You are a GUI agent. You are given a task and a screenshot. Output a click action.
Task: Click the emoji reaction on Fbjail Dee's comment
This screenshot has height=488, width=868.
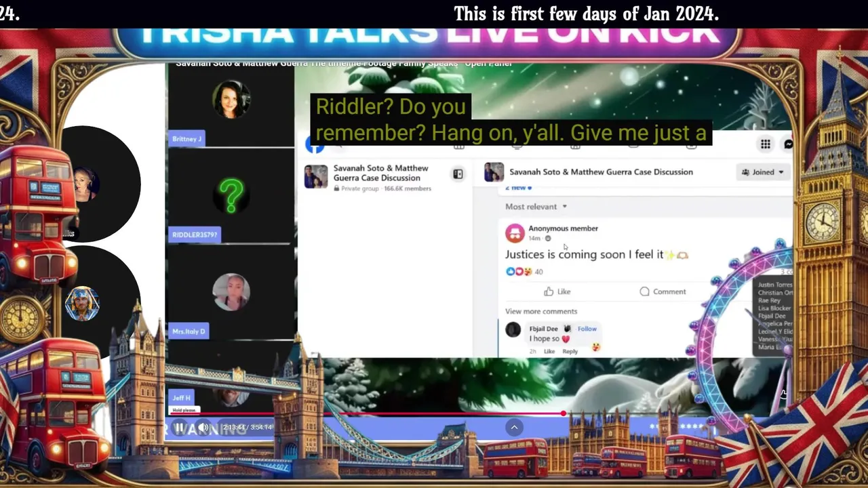595,347
